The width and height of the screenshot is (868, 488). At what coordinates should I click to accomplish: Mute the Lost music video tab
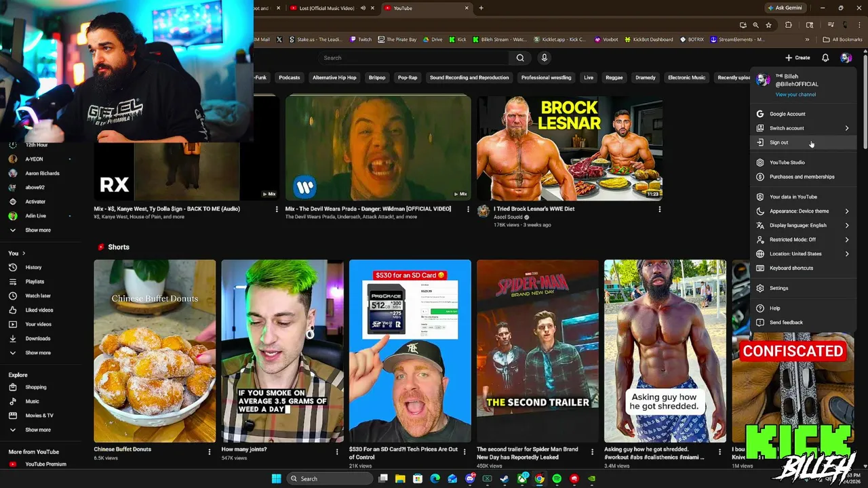click(363, 8)
